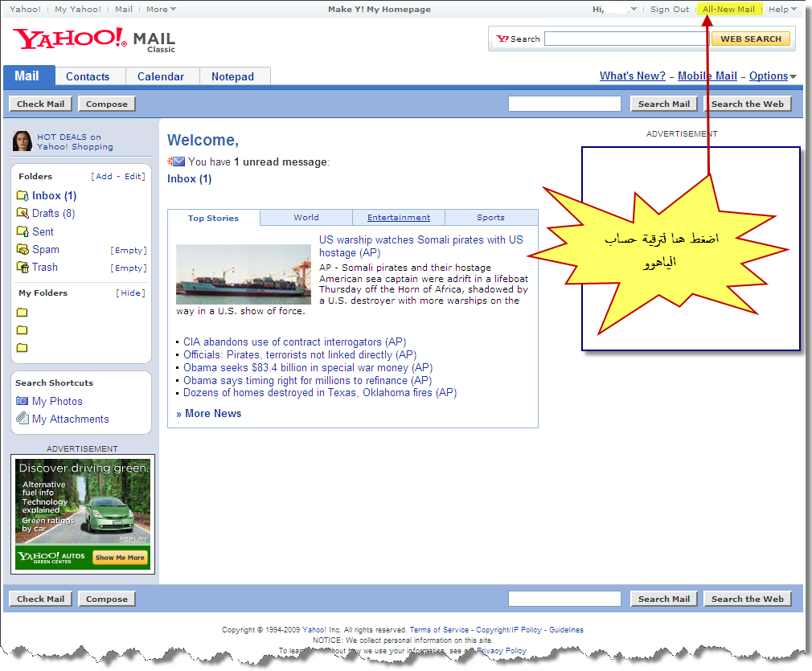Select the Top Stories news tab
This screenshot has height=671, width=812.
pos(213,218)
